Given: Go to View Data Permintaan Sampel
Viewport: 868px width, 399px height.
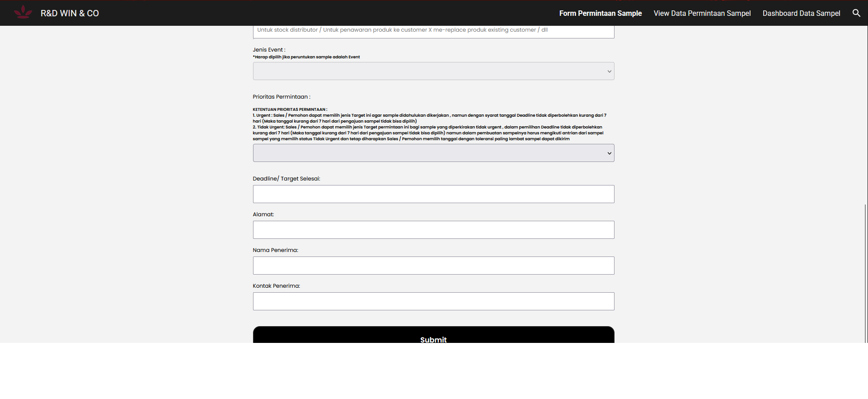Looking at the screenshot, I should click(702, 14).
